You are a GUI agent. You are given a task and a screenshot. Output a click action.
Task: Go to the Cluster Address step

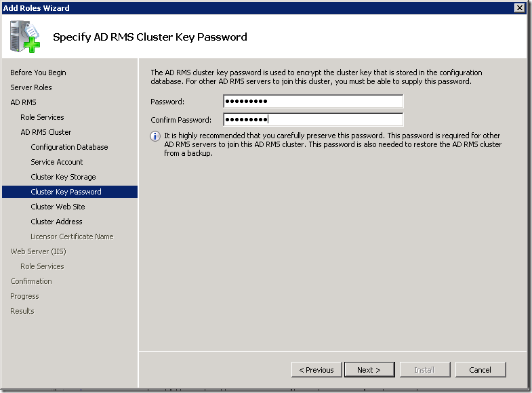(56, 222)
